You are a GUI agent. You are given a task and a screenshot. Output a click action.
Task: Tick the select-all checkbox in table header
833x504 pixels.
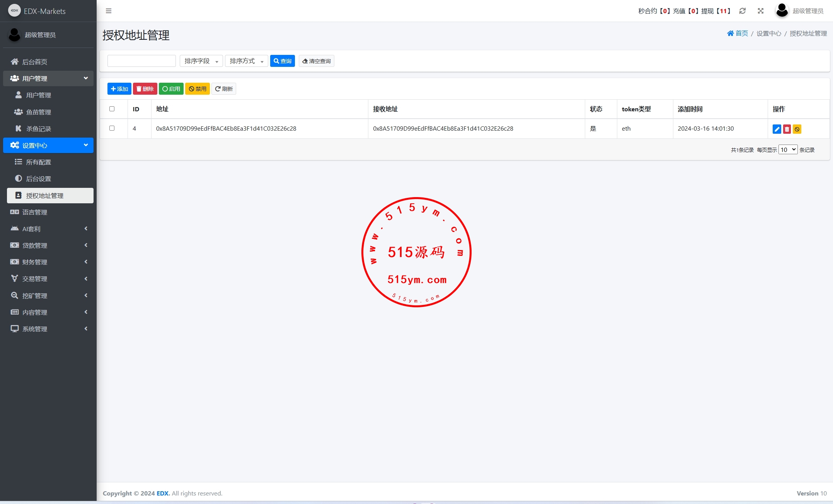click(x=112, y=109)
